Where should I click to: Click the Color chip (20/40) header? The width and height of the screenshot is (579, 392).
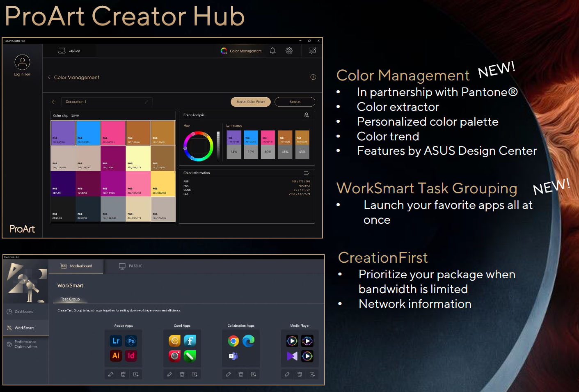(66, 115)
